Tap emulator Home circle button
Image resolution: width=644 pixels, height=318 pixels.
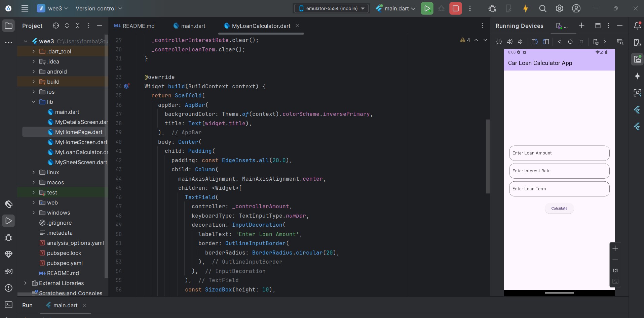pyautogui.click(x=570, y=42)
